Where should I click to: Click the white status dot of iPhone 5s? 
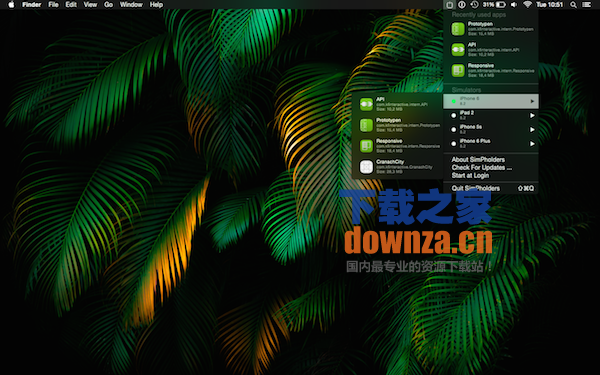(453, 130)
